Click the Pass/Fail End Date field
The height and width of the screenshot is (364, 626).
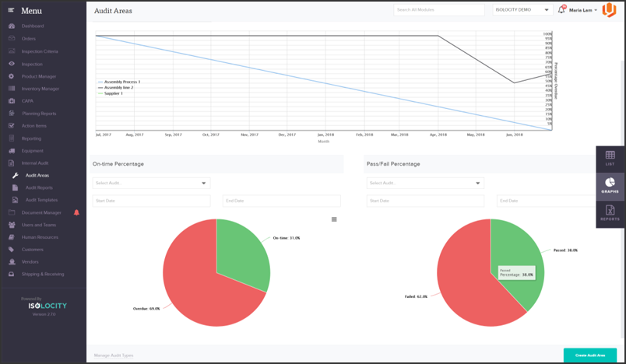[x=547, y=201]
